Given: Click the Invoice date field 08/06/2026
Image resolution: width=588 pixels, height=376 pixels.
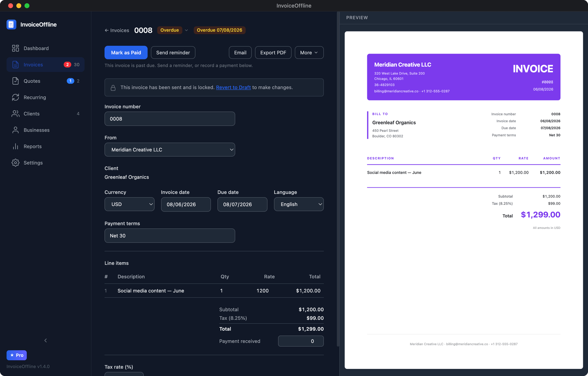Looking at the screenshot, I should pos(186,204).
